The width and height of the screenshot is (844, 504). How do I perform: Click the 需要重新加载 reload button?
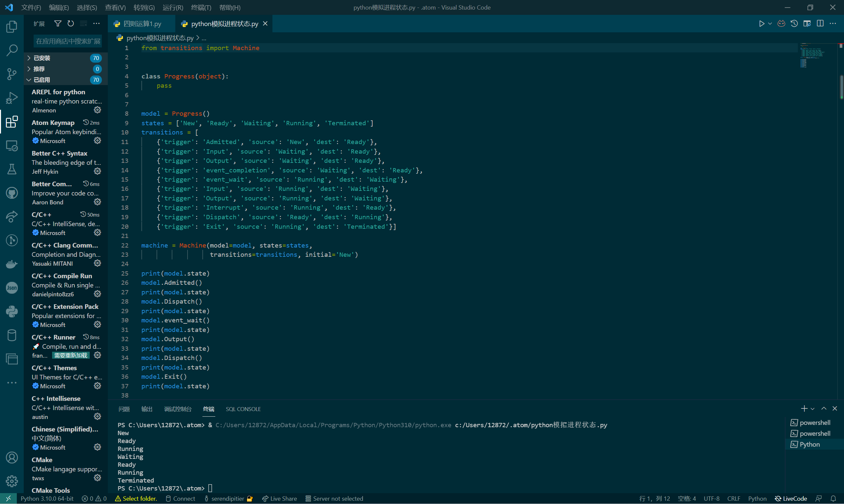(71, 355)
